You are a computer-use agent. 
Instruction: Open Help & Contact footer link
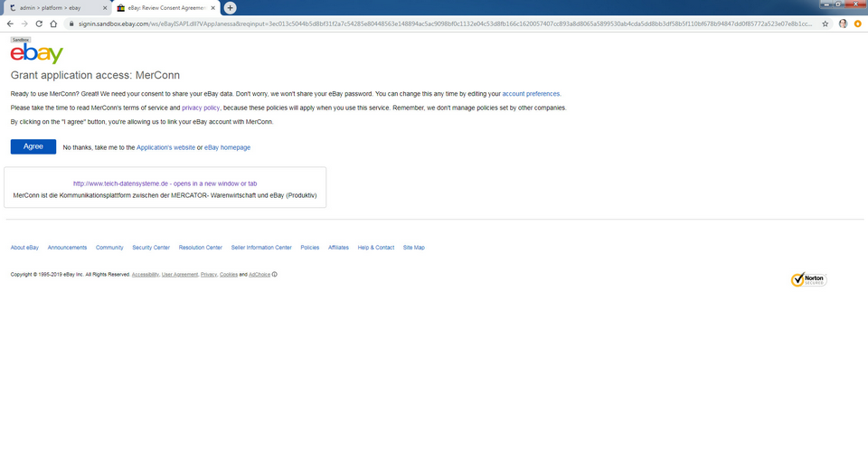[376, 248]
